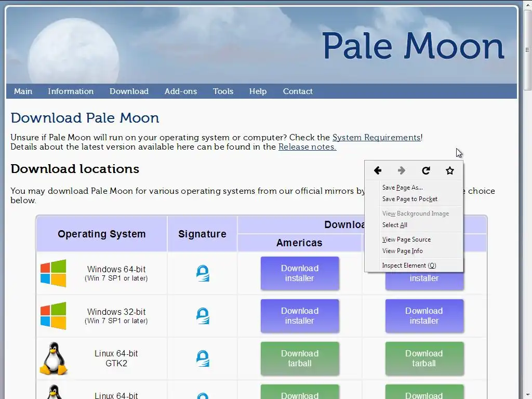Click the Windows 32-bit label text
This screenshot has height=399, width=532.
[x=116, y=312]
